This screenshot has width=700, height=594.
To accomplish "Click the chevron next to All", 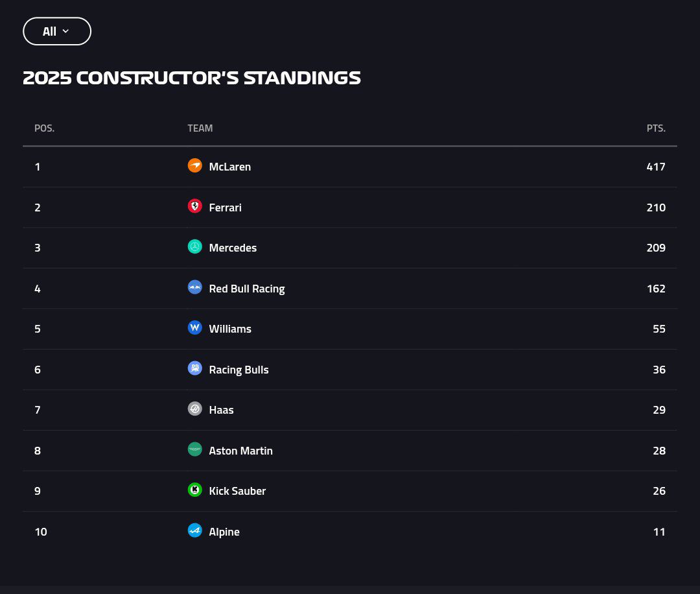I will pos(67,31).
